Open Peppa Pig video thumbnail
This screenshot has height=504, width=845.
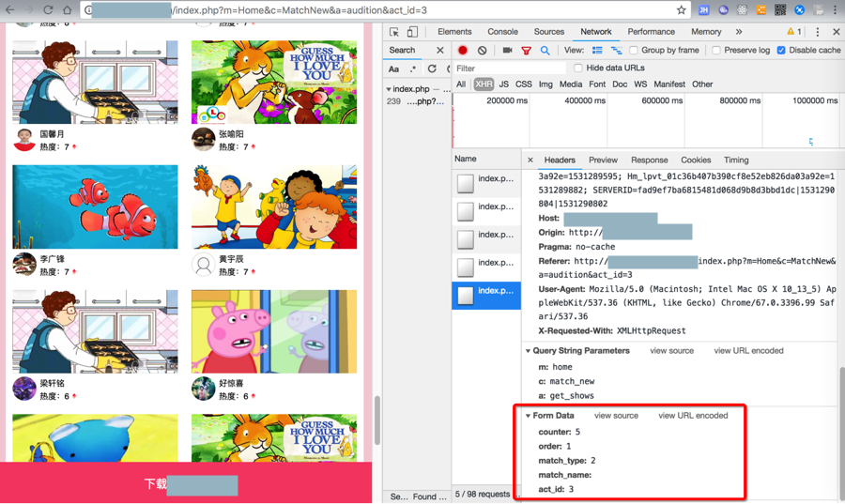pyautogui.click(x=274, y=331)
